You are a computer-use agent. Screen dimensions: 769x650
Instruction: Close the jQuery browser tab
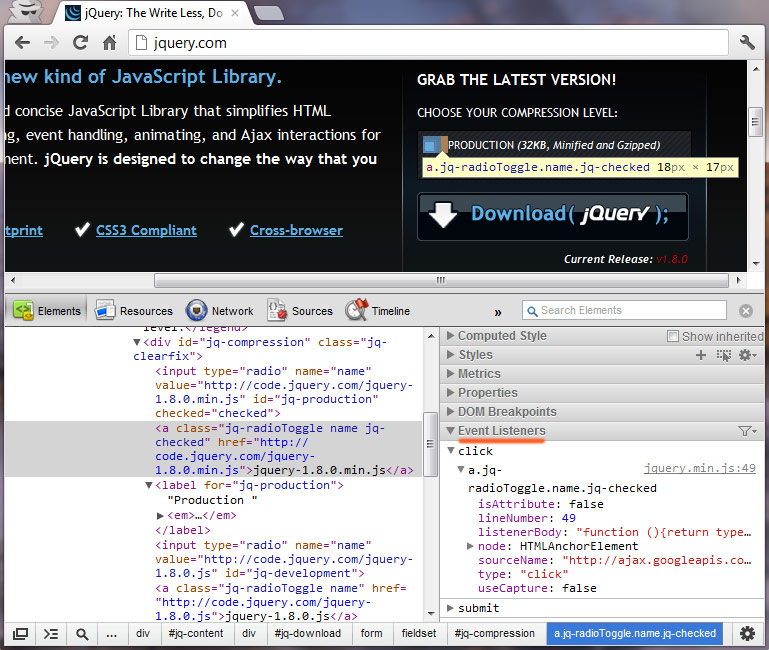[235, 13]
